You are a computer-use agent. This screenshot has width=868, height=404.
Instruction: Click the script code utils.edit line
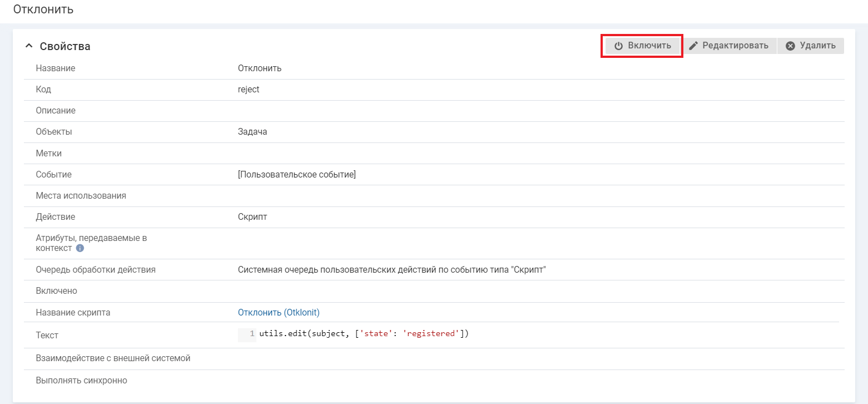tap(364, 334)
